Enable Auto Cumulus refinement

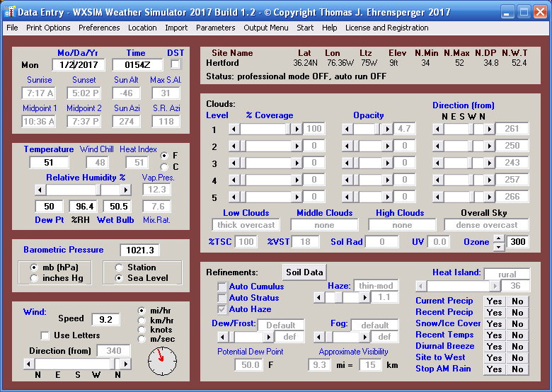[222, 287]
